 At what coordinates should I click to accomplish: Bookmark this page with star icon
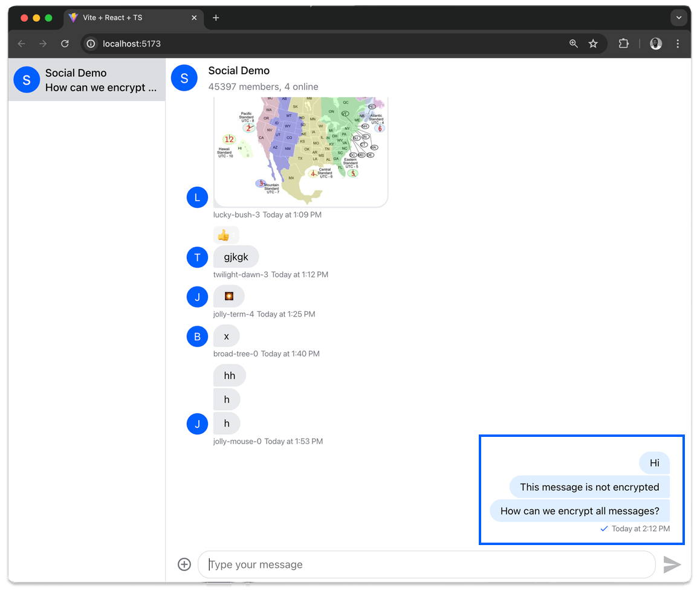tap(593, 44)
